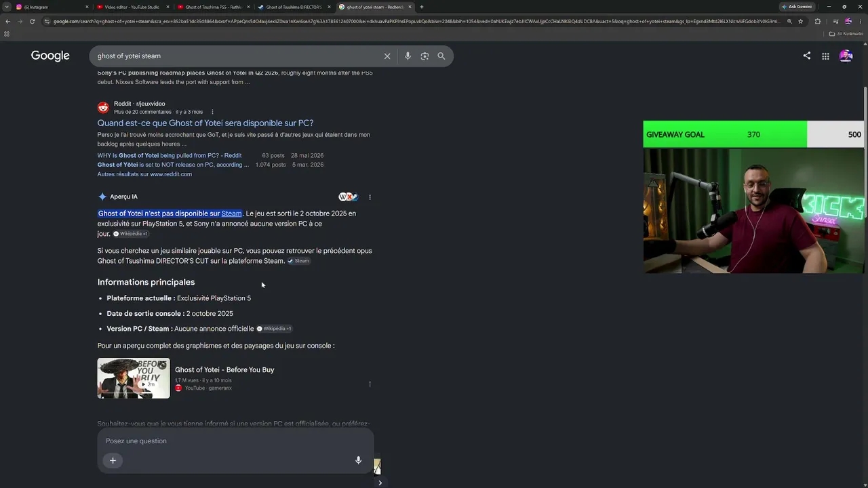Open more options for the gameranx video
This screenshot has height=488, width=868.
click(x=370, y=384)
